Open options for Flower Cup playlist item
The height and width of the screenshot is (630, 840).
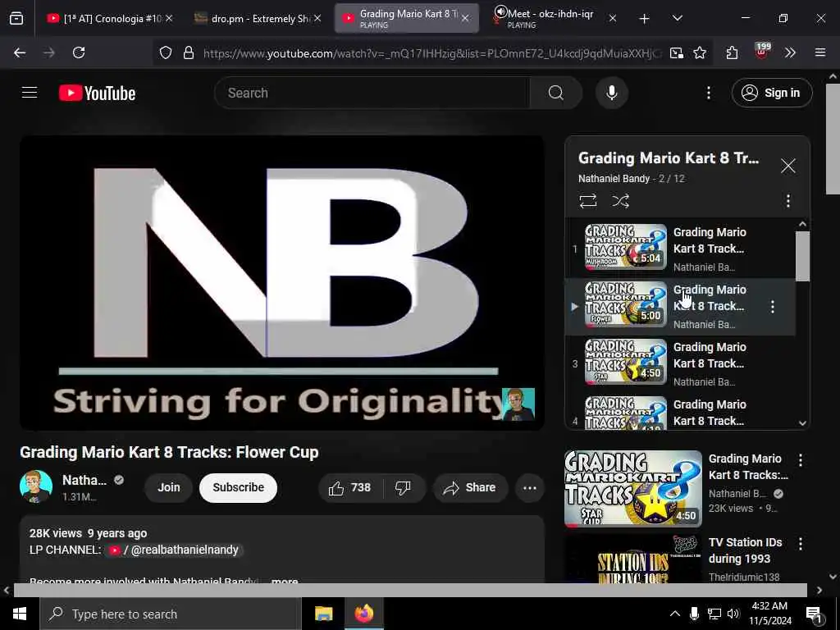tap(772, 307)
